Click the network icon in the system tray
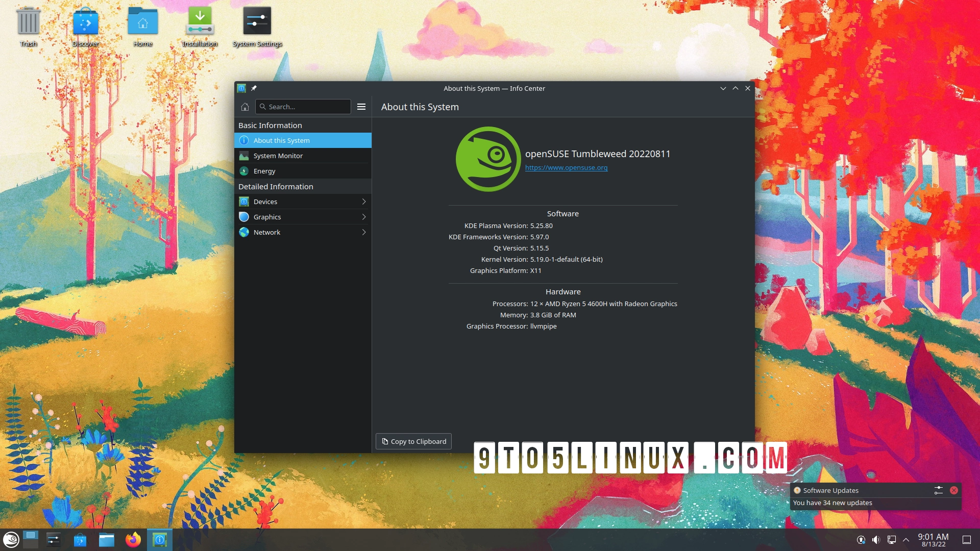Screen dimensions: 980x551 [x=892, y=539]
